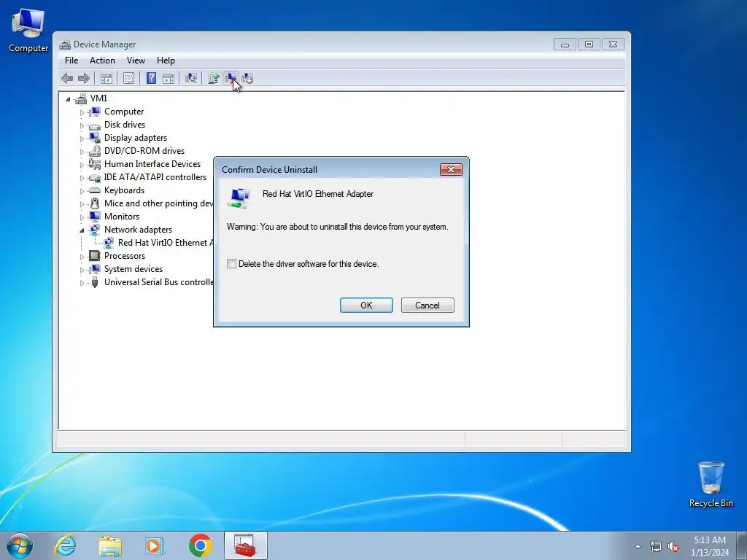
Task: Select the Display adapters label
Action: pyautogui.click(x=136, y=138)
